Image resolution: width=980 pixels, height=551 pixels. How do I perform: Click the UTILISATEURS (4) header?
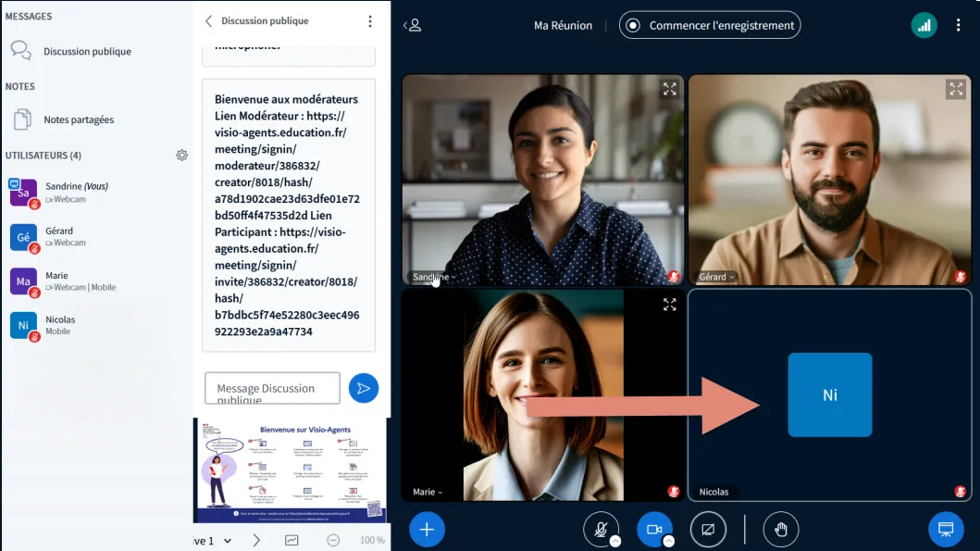pos(43,155)
